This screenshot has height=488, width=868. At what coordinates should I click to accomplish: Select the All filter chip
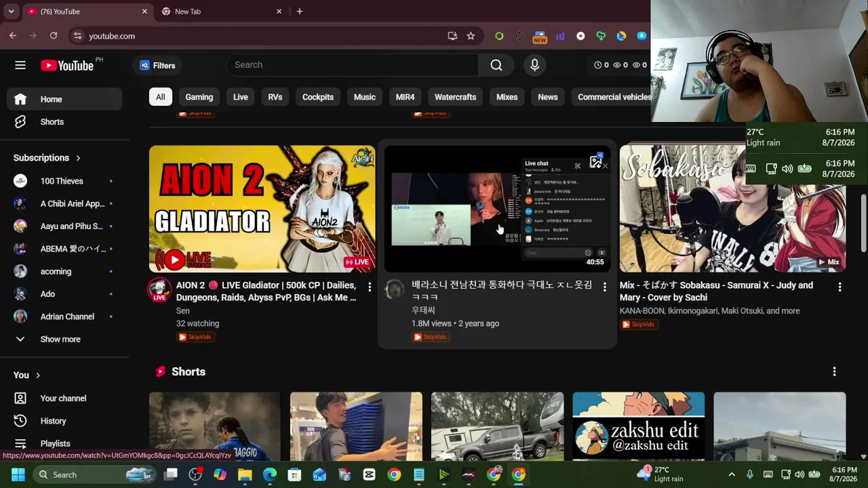[160, 97]
